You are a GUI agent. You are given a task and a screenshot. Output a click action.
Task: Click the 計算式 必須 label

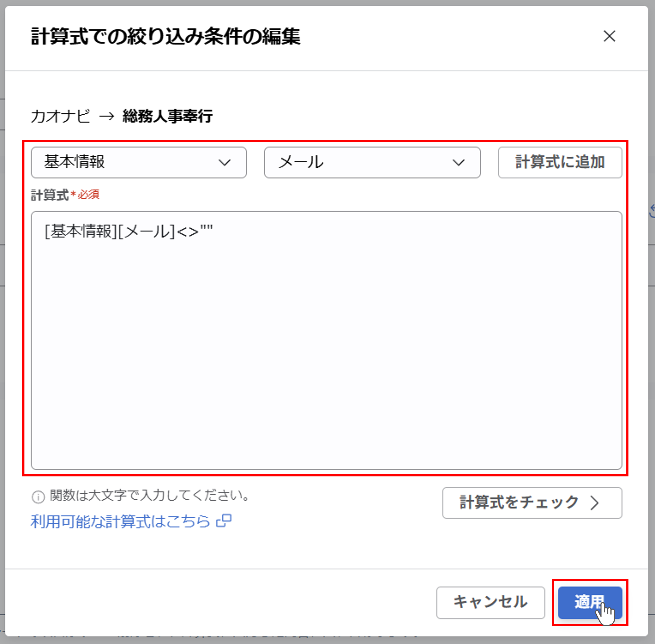65,195
